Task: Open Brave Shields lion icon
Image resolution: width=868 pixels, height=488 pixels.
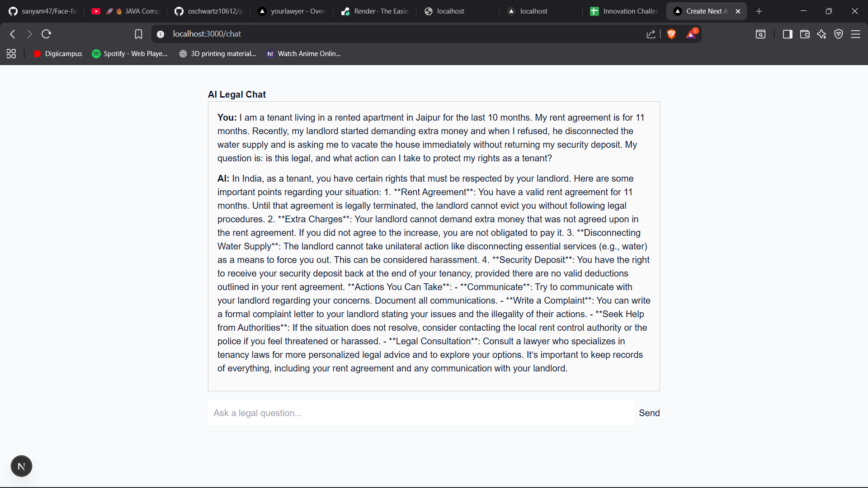Action: [x=671, y=34]
